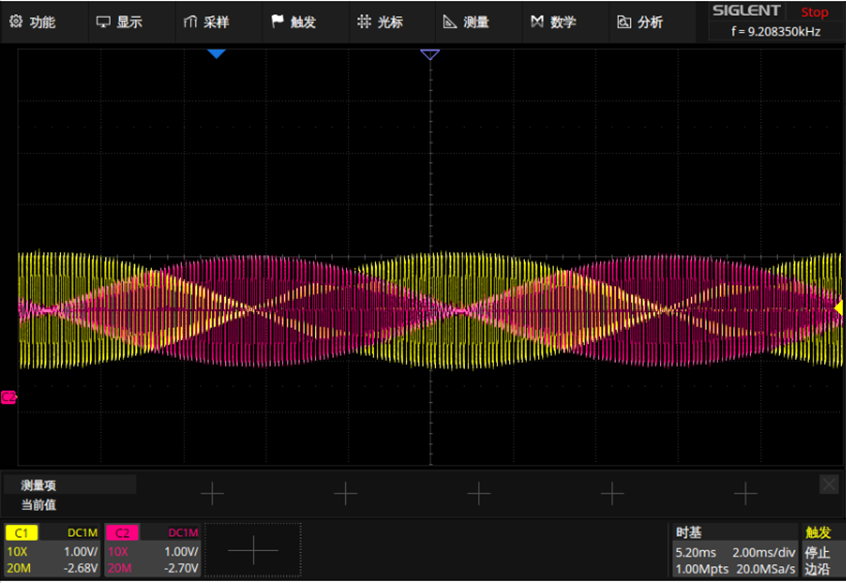The height and width of the screenshot is (583, 846).
Task: Close the measurement panel with X
Action: coord(829,484)
